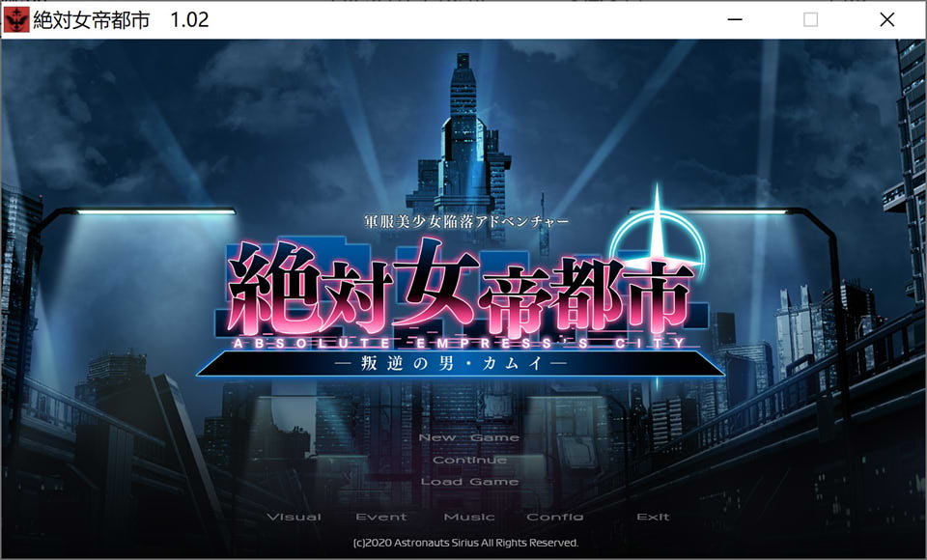This screenshot has height=560, width=927.
Task: Minimize the game window
Action: point(735,19)
